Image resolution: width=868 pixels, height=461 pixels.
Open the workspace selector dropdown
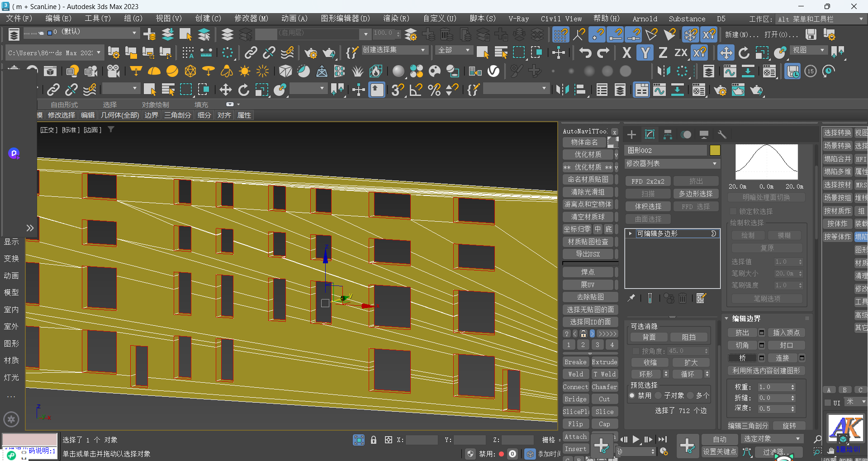coord(820,19)
